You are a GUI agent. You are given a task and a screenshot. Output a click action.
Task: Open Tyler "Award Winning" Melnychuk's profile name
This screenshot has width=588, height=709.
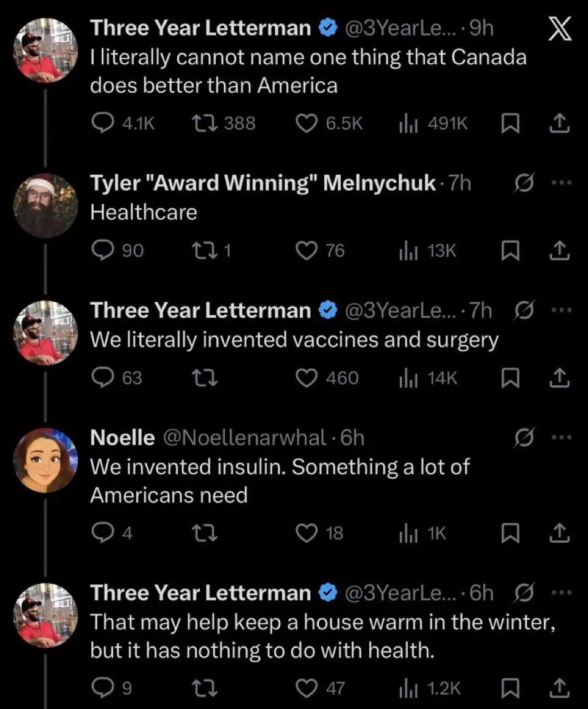263,183
